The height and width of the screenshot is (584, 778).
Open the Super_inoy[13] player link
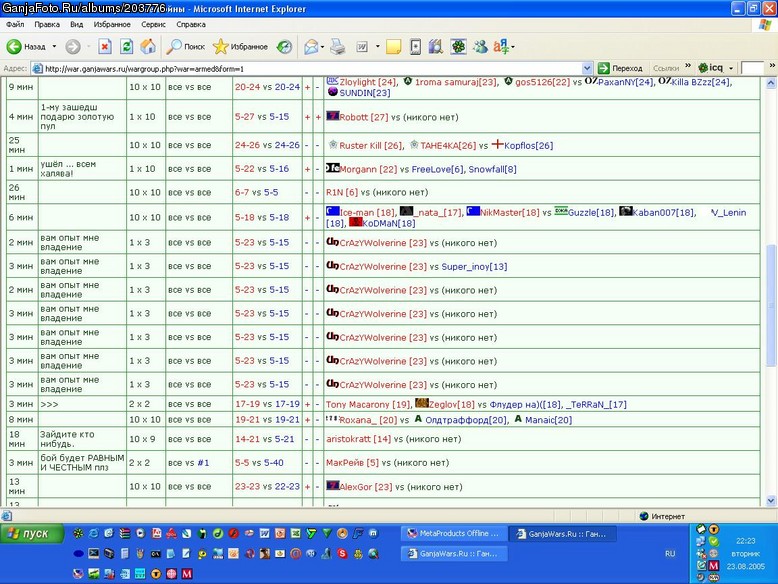pyautogui.click(x=474, y=266)
